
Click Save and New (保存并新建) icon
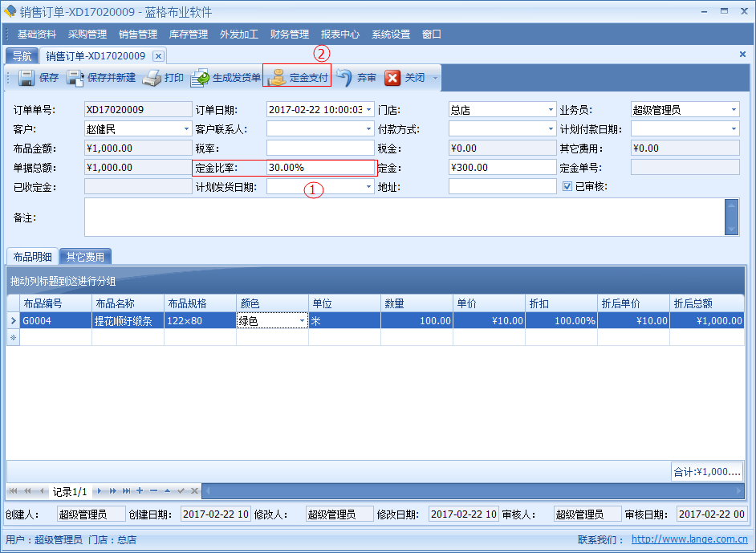[x=75, y=78]
